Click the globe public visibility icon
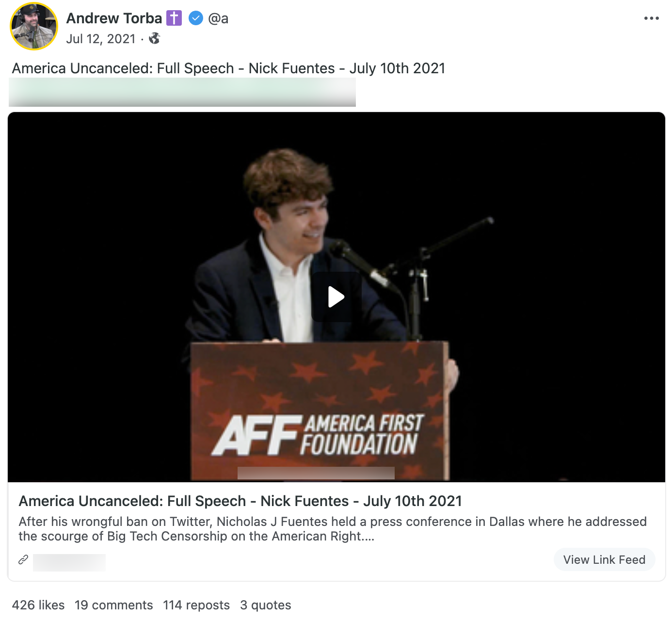The image size is (672, 622). 155,38
